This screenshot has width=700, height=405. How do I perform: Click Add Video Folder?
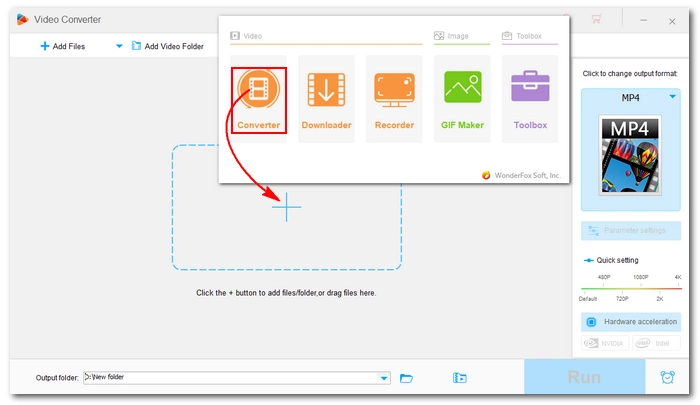click(168, 46)
